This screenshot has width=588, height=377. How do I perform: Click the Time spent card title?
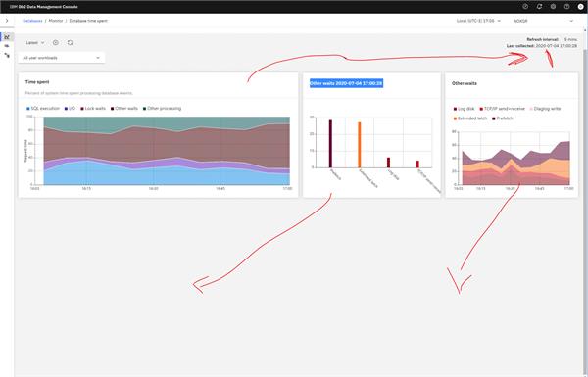click(37, 81)
